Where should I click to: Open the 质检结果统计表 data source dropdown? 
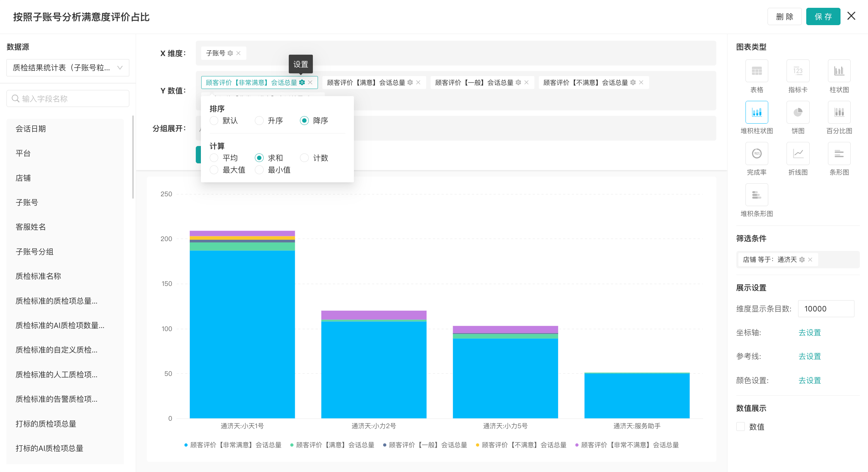tap(68, 68)
